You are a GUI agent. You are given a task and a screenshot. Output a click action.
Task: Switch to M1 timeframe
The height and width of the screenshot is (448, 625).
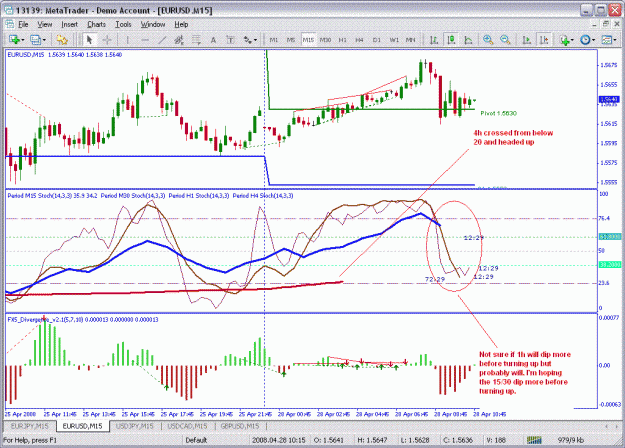point(273,40)
